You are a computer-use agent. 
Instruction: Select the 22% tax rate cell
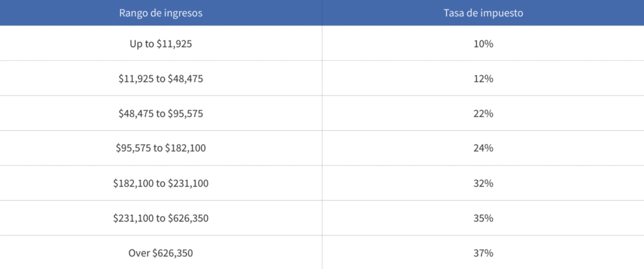click(x=484, y=114)
